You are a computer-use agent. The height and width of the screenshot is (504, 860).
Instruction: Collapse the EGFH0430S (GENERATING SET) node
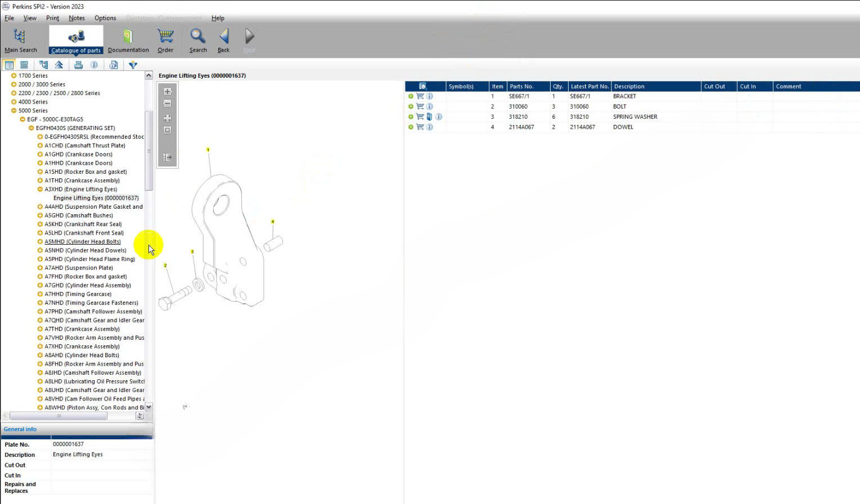[x=31, y=128]
